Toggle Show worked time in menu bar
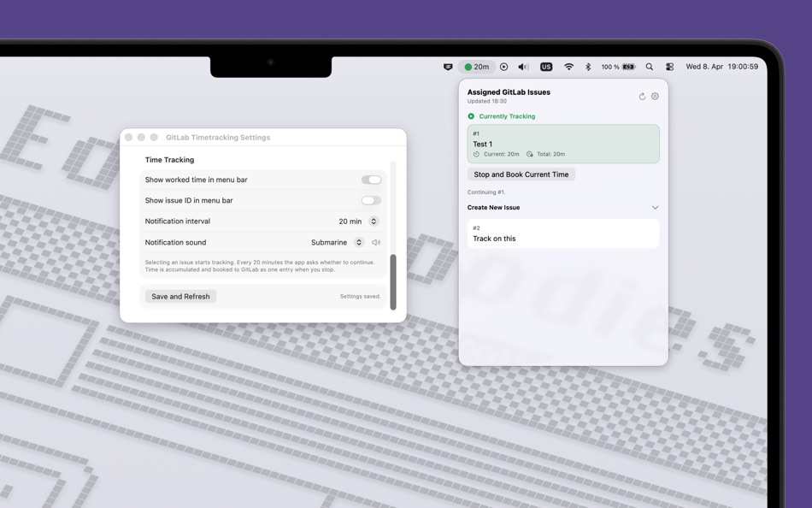Viewport: 812px width, 508px height. coord(371,180)
